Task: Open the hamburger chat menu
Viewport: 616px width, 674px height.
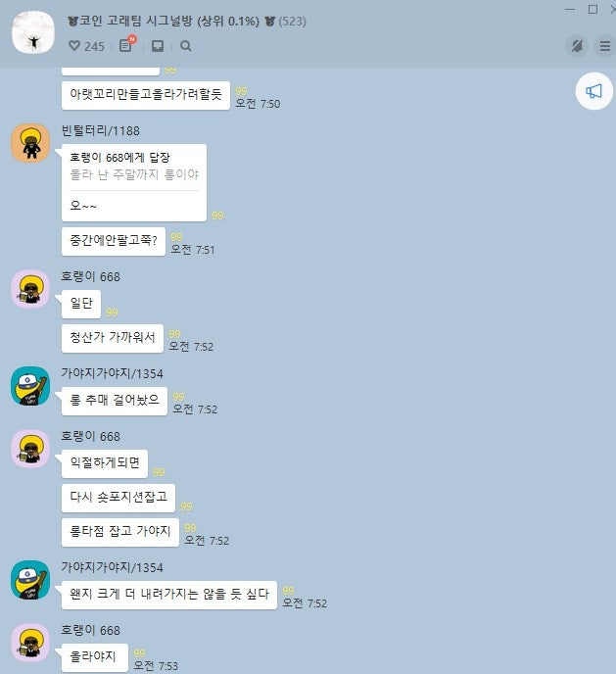Action: pos(605,46)
